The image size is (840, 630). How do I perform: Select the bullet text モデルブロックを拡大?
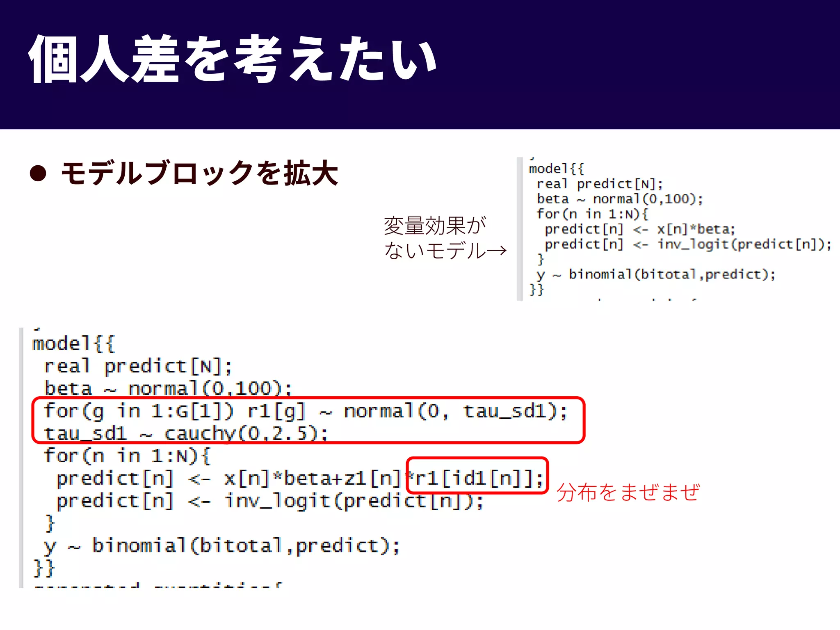[199, 173]
